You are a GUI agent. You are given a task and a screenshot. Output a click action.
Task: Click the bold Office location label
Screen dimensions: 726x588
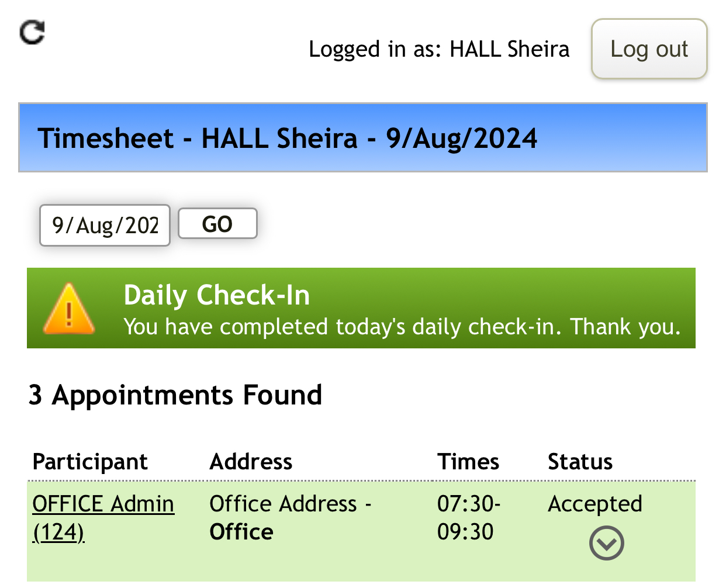click(x=241, y=532)
